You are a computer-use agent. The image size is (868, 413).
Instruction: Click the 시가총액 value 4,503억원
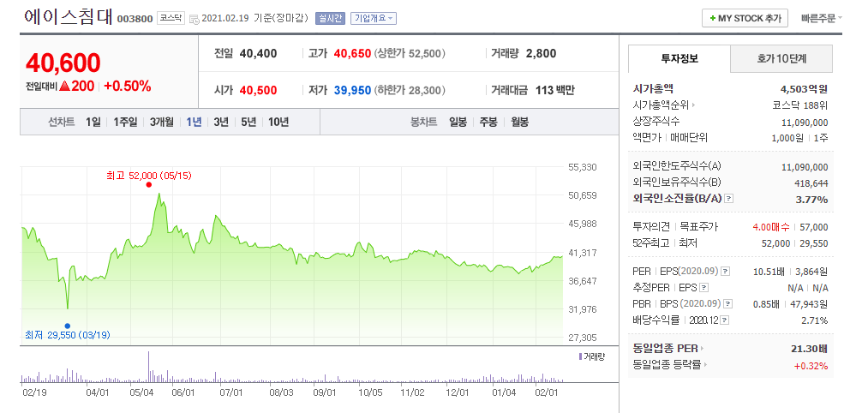coord(804,89)
